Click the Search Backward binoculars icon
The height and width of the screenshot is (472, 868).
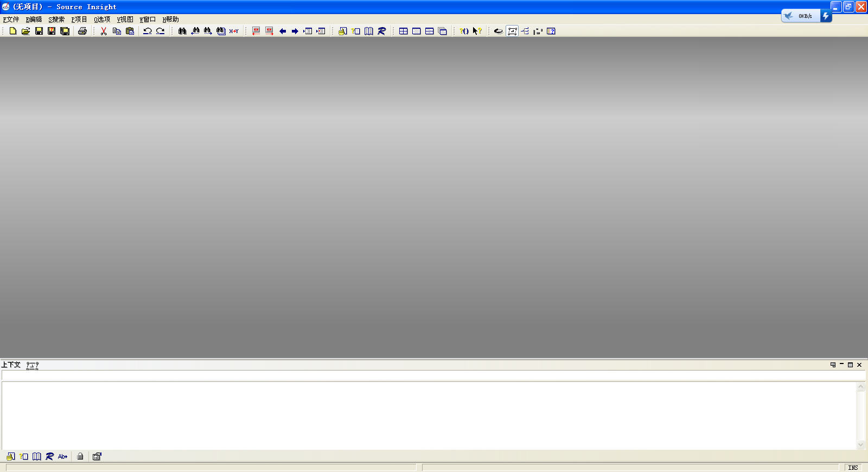(195, 31)
